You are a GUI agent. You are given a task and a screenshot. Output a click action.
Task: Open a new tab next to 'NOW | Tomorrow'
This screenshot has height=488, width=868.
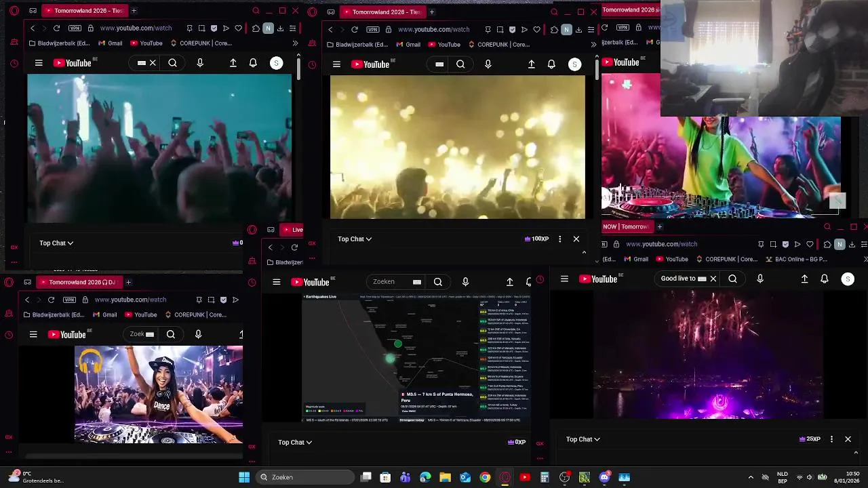pyautogui.click(x=659, y=227)
